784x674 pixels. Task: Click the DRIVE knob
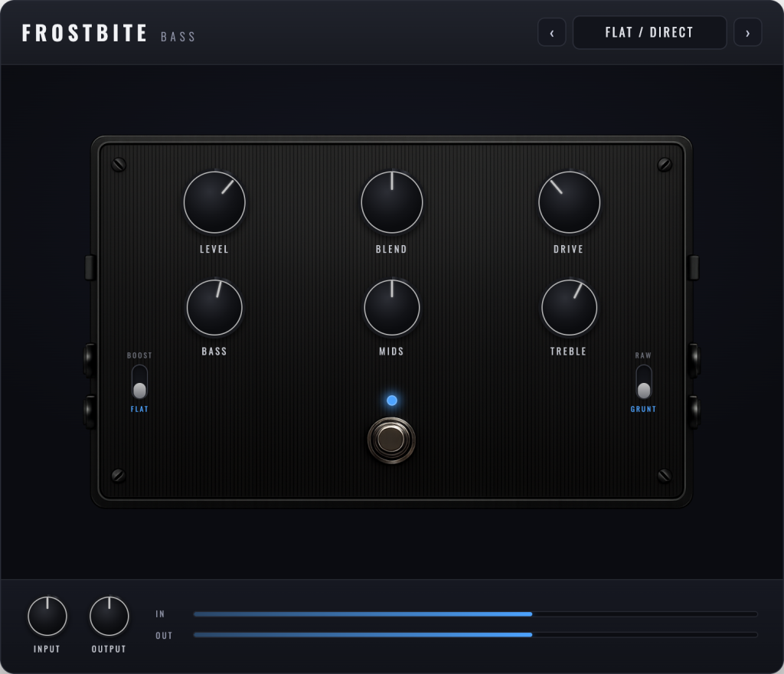pos(570,202)
